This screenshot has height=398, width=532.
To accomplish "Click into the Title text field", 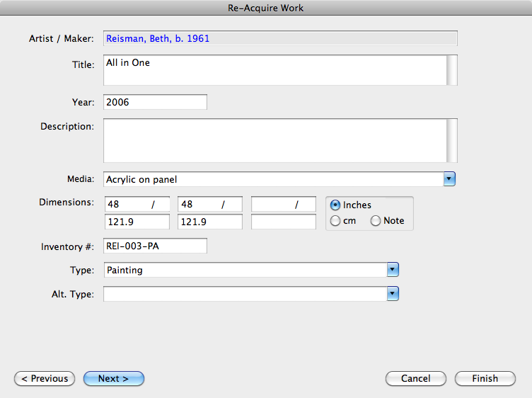I will coord(274,70).
